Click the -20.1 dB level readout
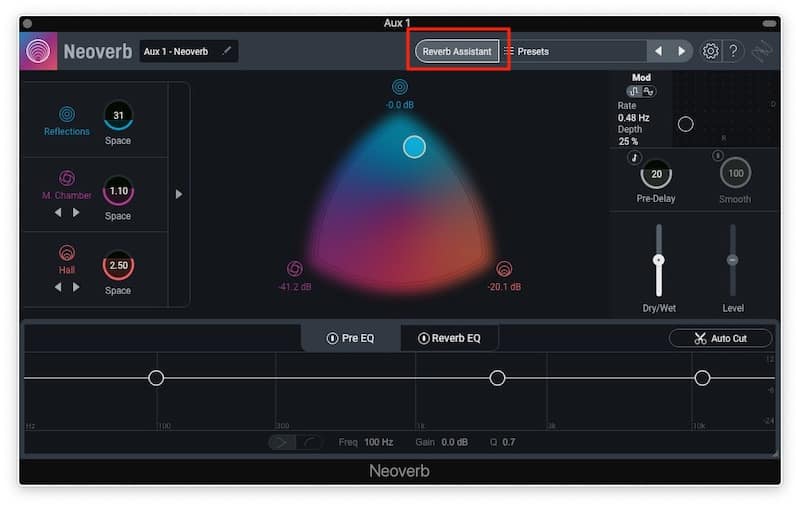800x507 pixels. click(504, 287)
